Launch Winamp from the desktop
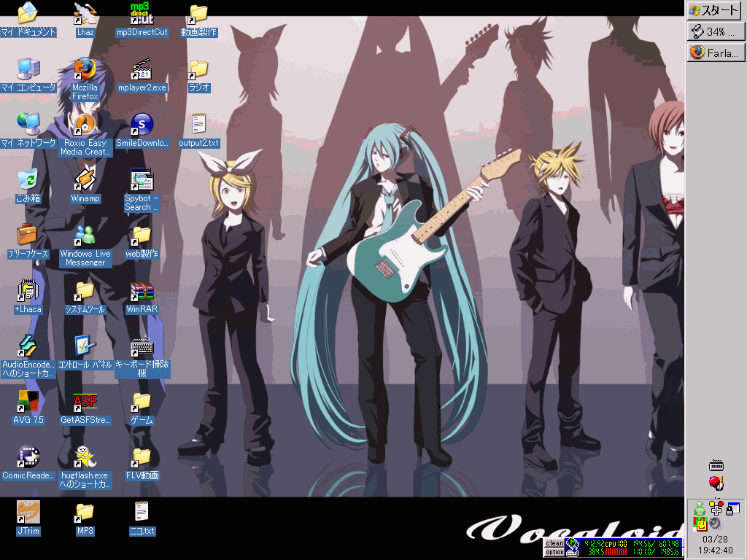 85,180
